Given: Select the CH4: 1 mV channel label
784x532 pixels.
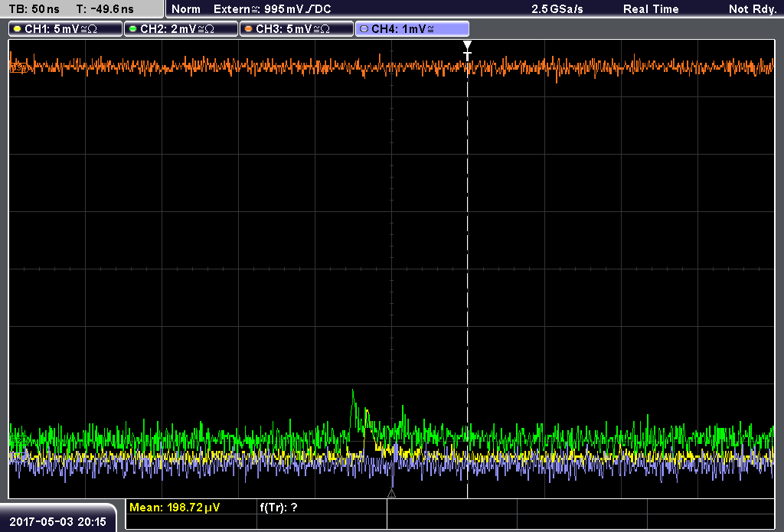Looking at the screenshot, I should [412, 29].
